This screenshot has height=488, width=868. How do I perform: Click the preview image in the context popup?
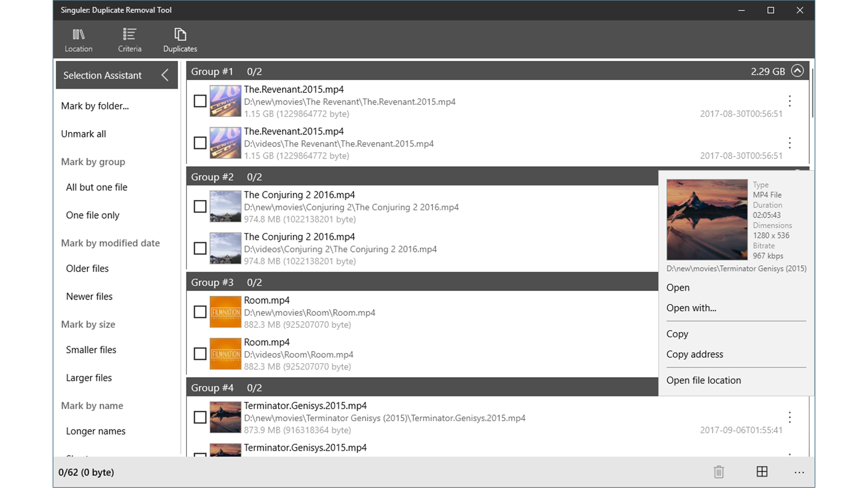pyautogui.click(x=707, y=220)
